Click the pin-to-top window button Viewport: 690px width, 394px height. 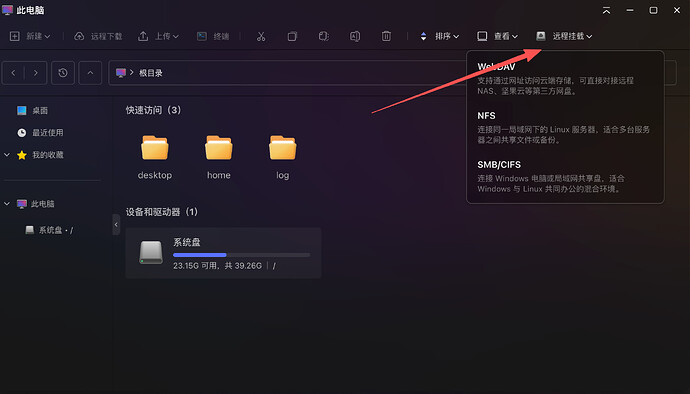(606, 10)
